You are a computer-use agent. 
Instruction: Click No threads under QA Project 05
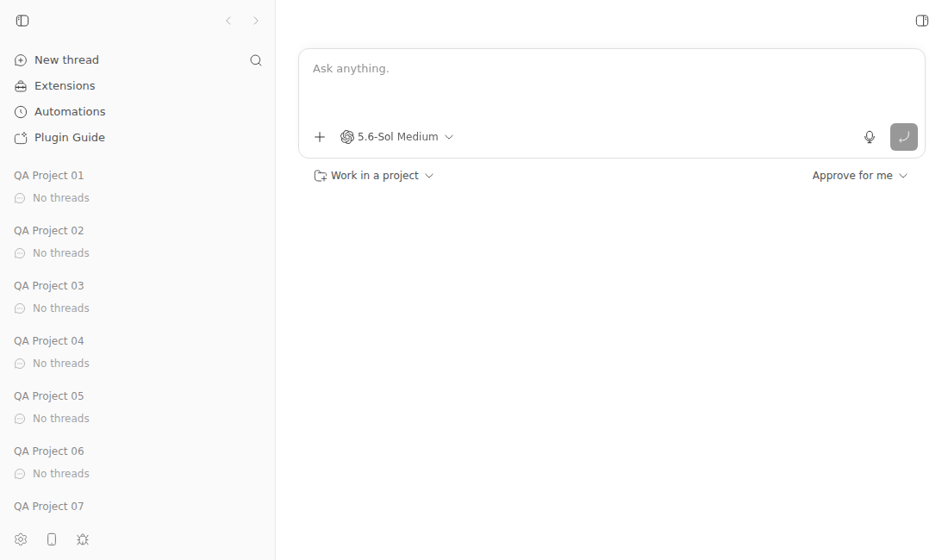pyautogui.click(x=52, y=419)
